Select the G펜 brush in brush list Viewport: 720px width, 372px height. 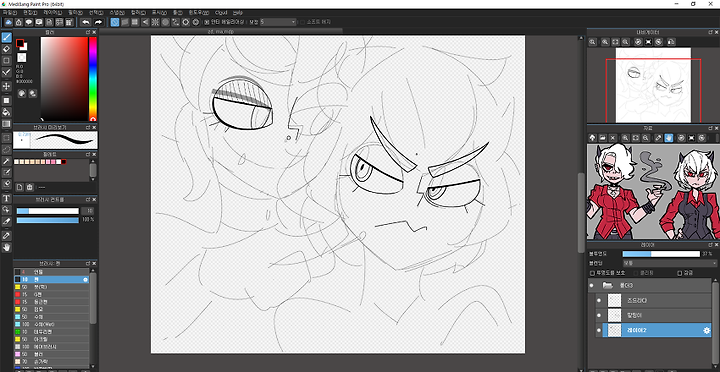pos(51,294)
